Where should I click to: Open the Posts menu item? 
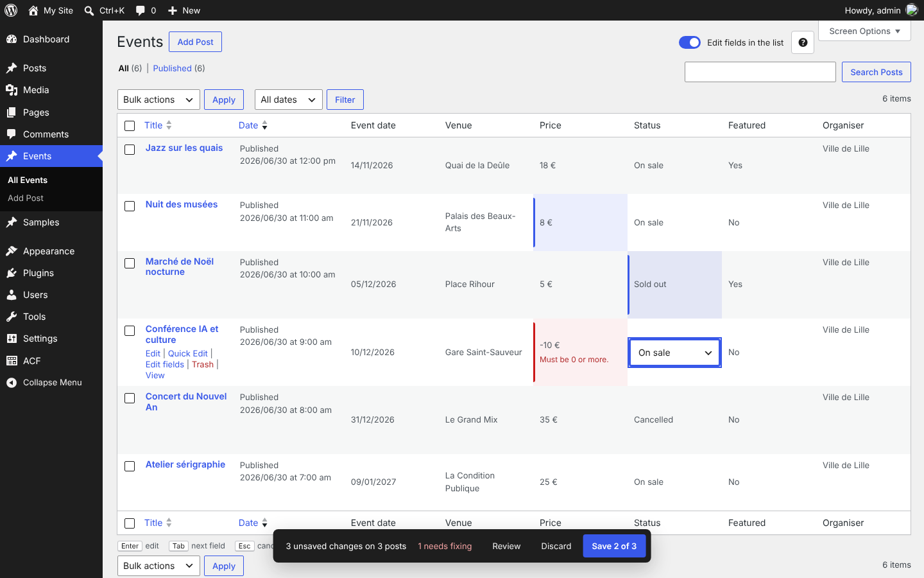pos(51,68)
